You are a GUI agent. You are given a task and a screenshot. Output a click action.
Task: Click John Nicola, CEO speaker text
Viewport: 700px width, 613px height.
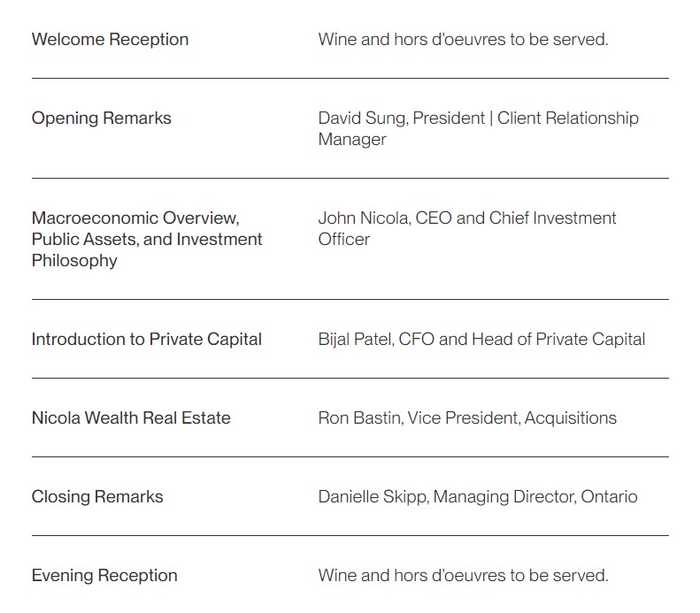385,218
